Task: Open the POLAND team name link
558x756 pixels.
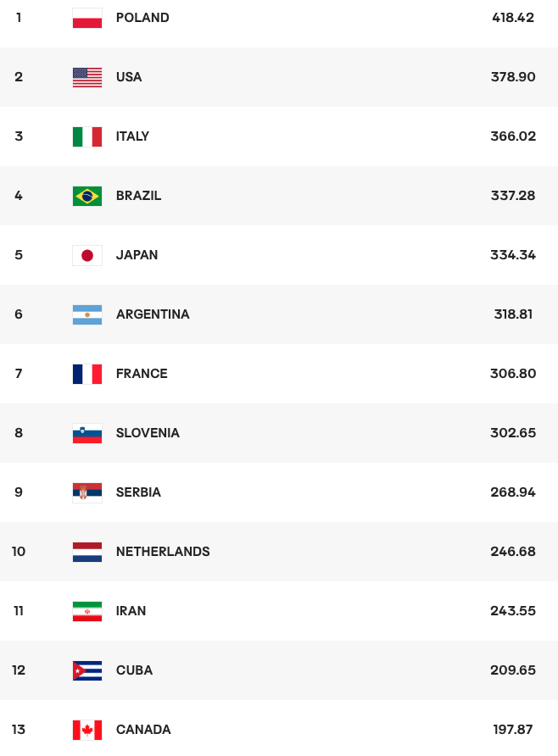Action: point(142,18)
